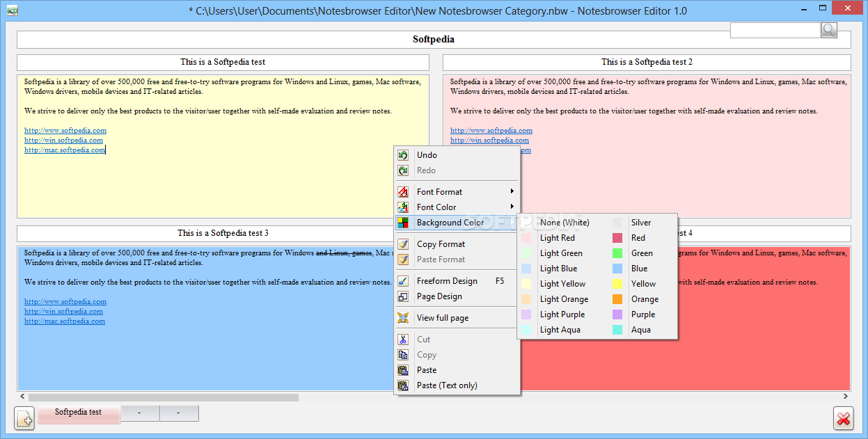Pick Light Red background color
The image size is (868, 439).
coord(562,238)
